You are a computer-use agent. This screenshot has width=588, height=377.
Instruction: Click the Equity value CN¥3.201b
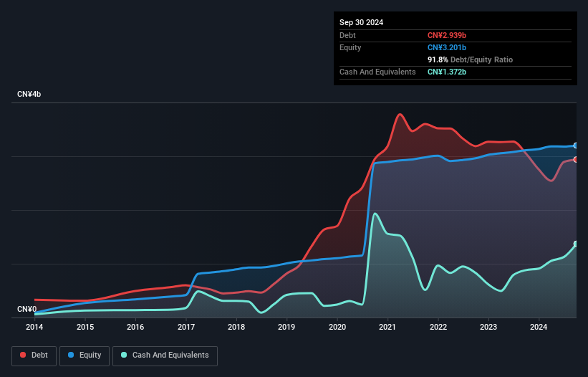[x=447, y=47]
